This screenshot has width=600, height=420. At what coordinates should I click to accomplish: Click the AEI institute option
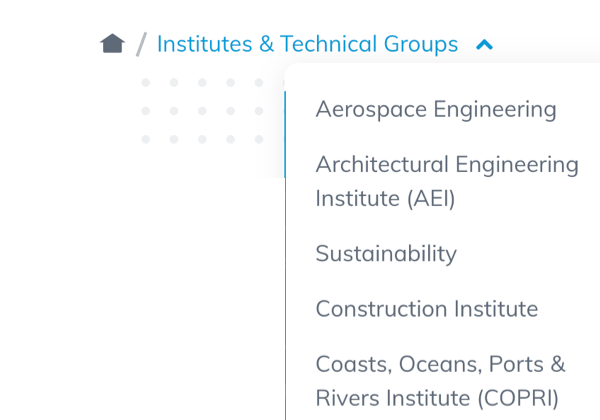click(447, 181)
